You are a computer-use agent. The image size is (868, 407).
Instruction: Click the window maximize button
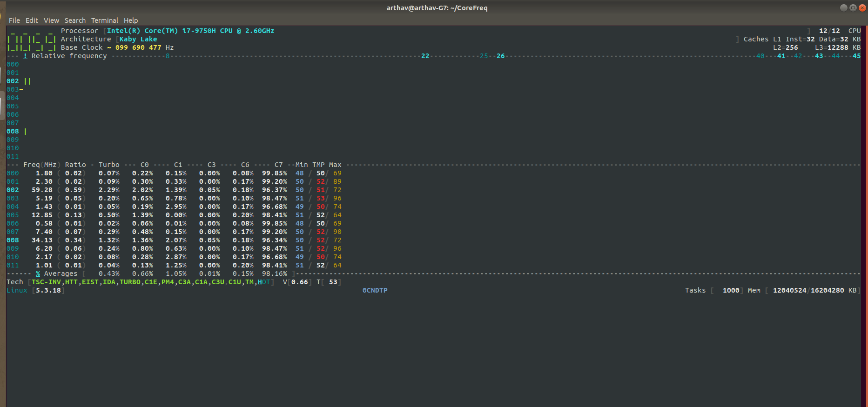[x=853, y=7]
